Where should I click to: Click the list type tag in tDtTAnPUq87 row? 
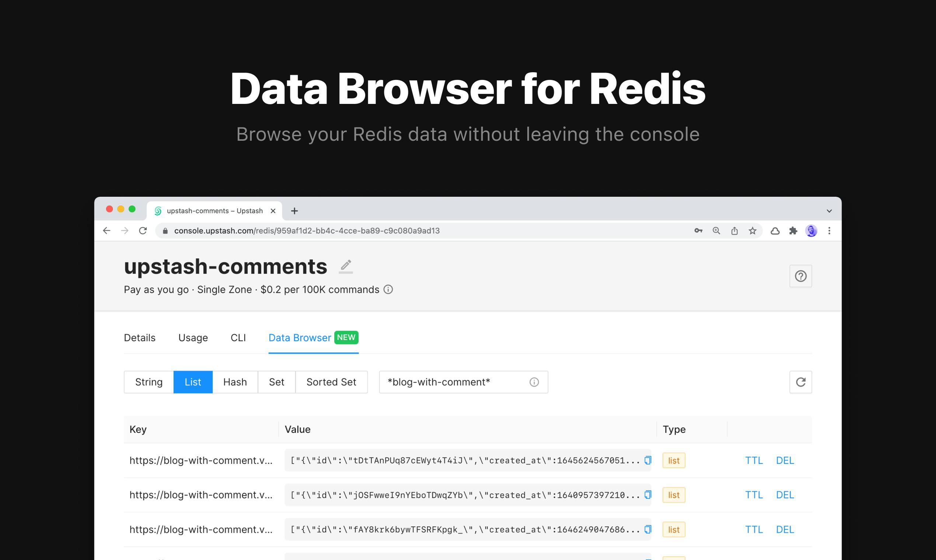click(674, 461)
